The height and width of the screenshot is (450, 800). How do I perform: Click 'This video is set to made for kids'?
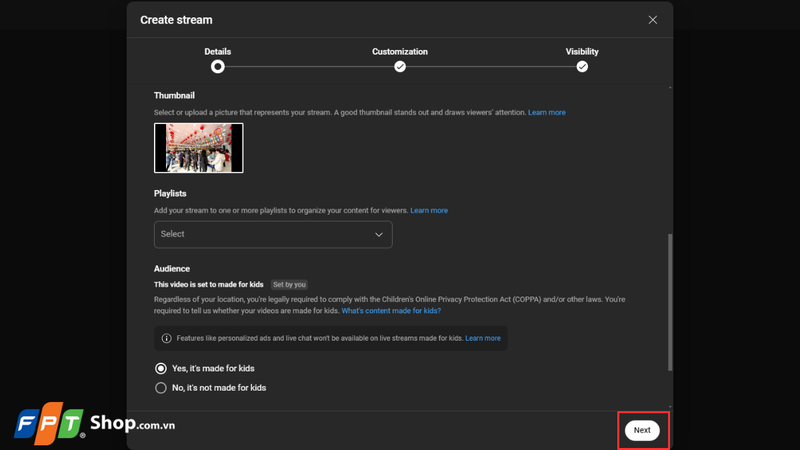[x=209, y=285]
